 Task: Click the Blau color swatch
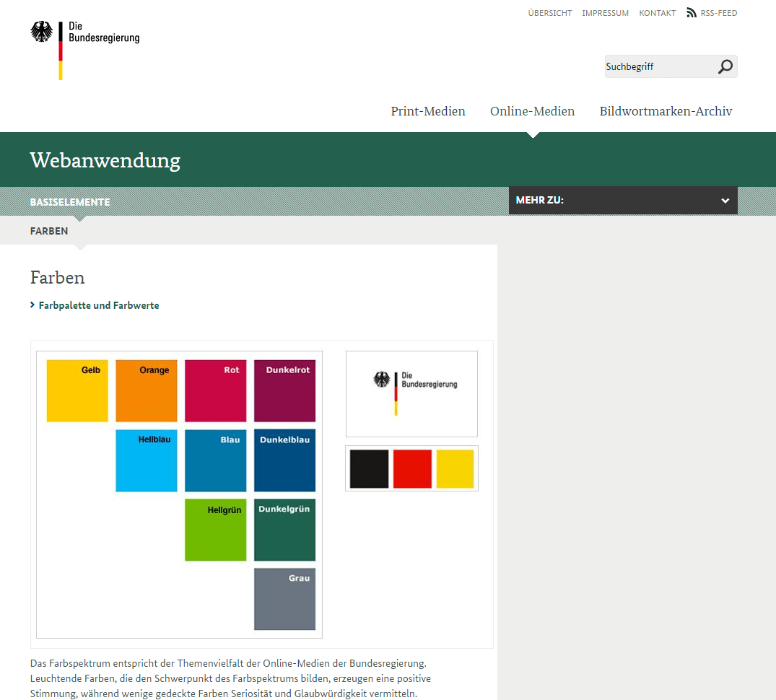point(215,460)
